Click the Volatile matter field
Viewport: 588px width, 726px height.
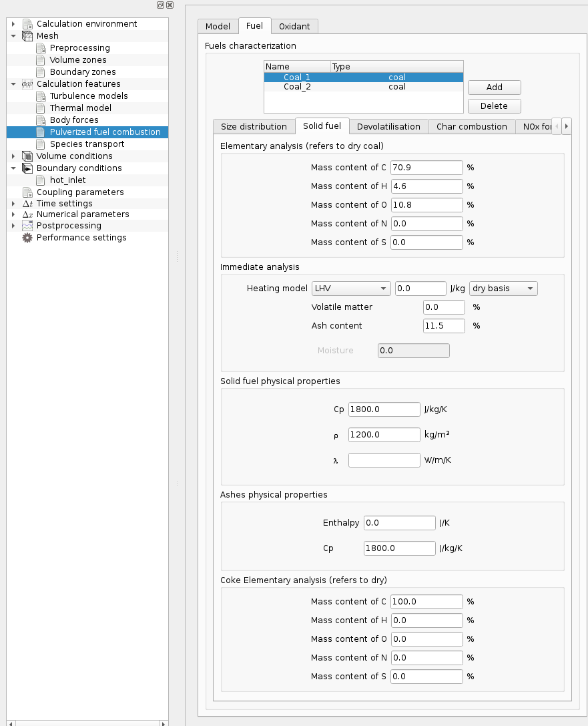pos(444,307)
